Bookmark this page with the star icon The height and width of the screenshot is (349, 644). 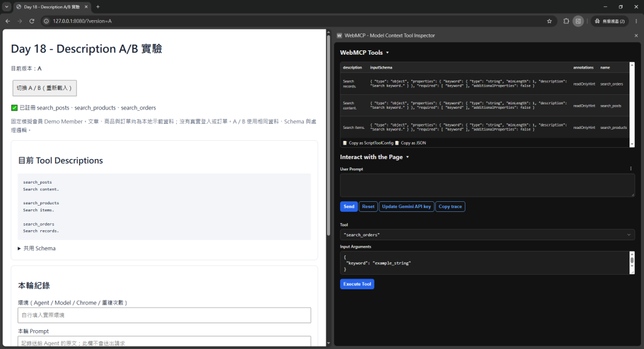tap(549, 21)
